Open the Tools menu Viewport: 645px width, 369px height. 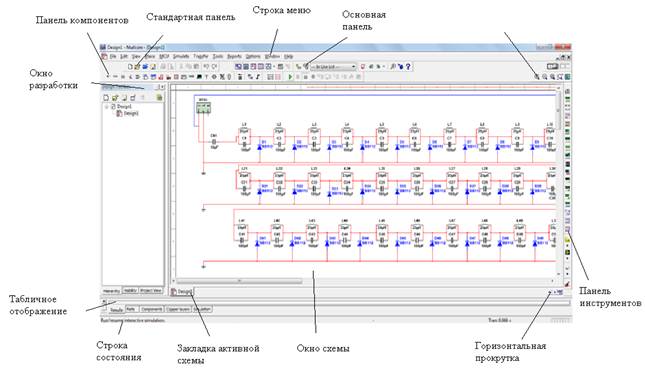[218, 56]
